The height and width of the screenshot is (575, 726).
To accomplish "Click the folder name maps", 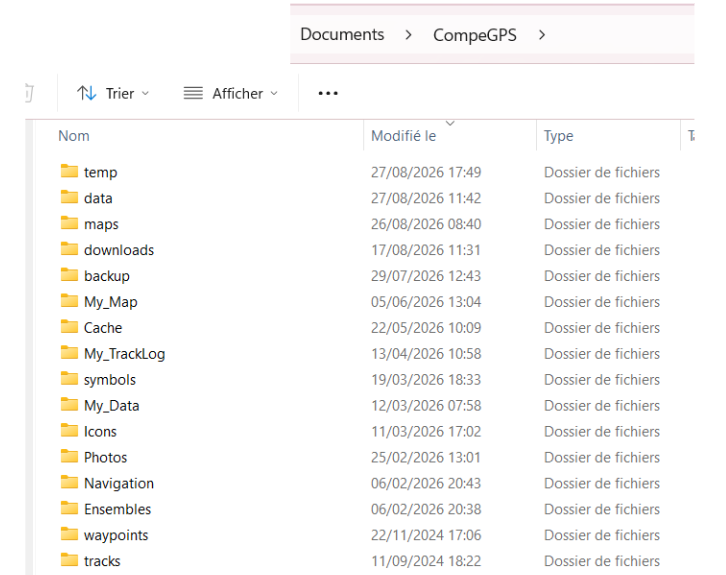I will pyautogui.click(x=101, y=225).
